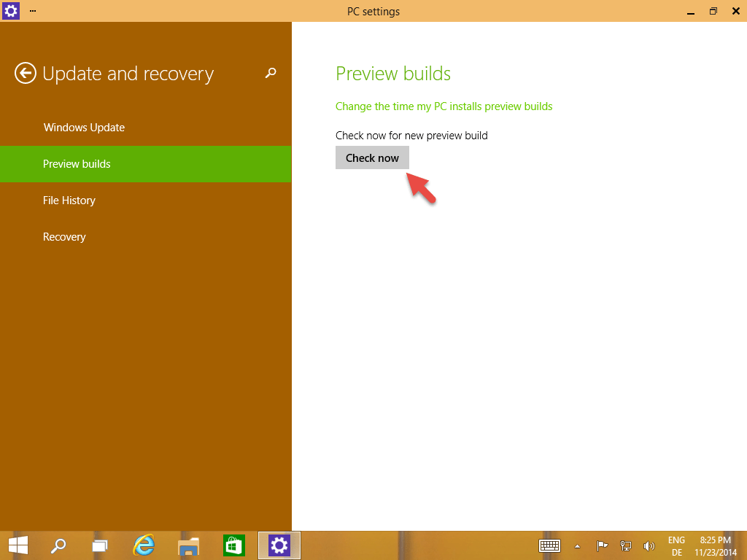Select Preview builds in the sidebar
The width and height of the screenshot is (747, 560).
click(x=77, y=164)
